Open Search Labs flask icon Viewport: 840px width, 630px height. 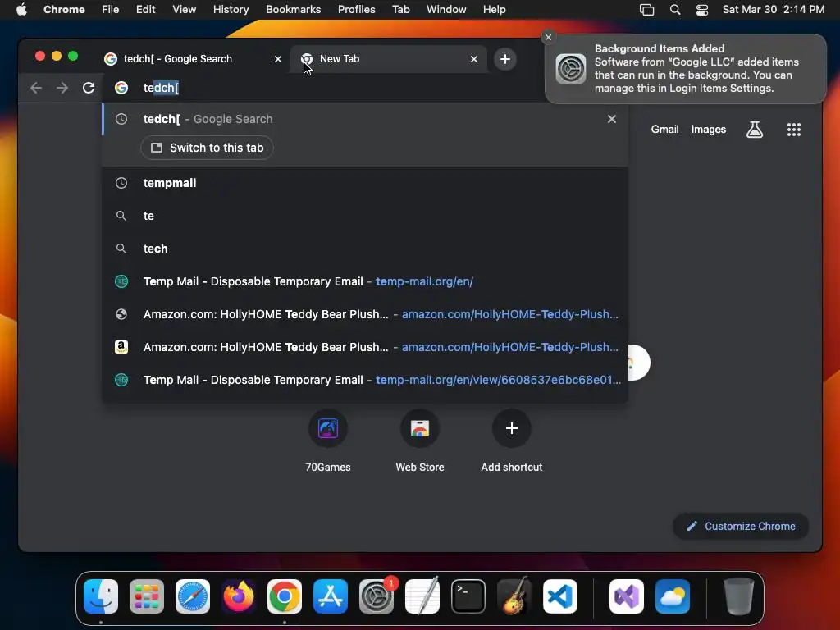tap(755, 130)
